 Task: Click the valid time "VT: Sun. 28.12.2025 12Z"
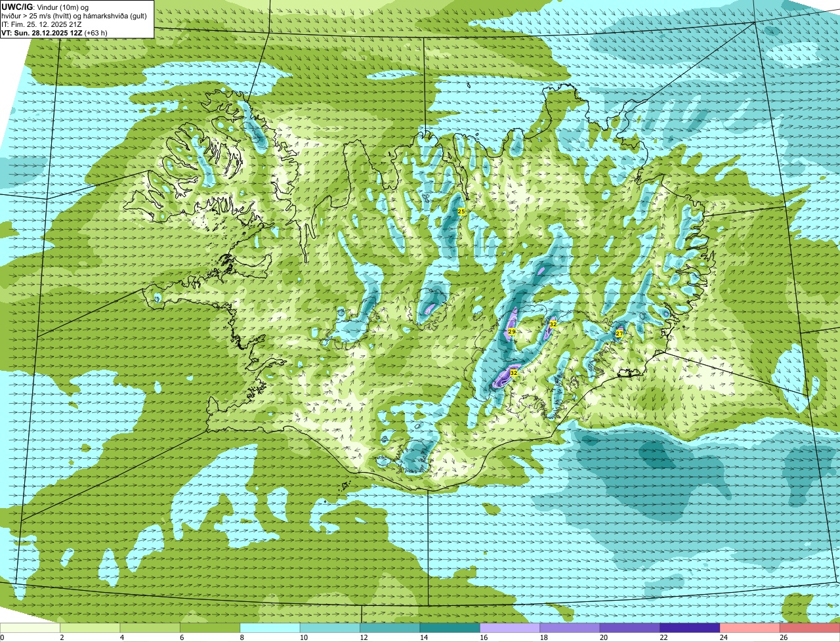click(43, 32)
